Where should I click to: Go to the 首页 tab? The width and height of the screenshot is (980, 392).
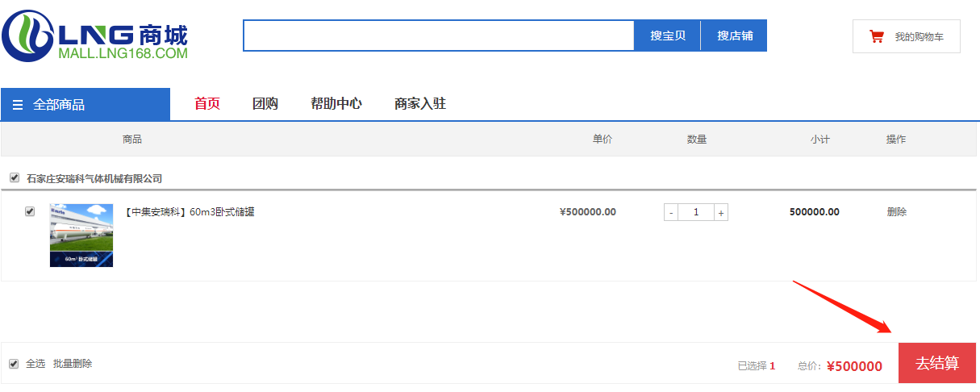(x=207, y=104)
